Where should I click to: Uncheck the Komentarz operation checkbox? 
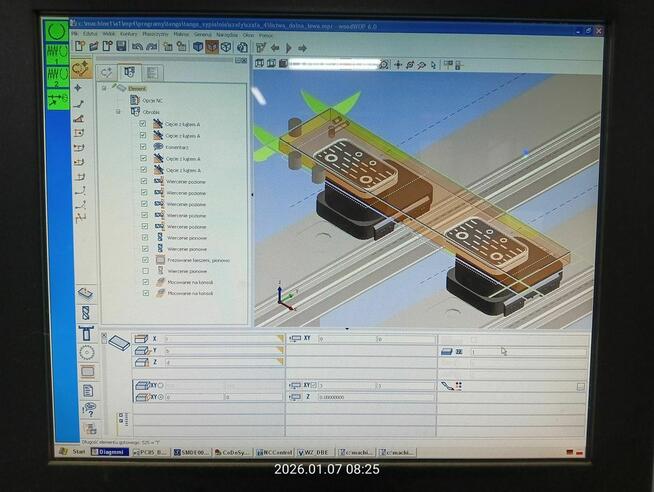tap(145, 147)
